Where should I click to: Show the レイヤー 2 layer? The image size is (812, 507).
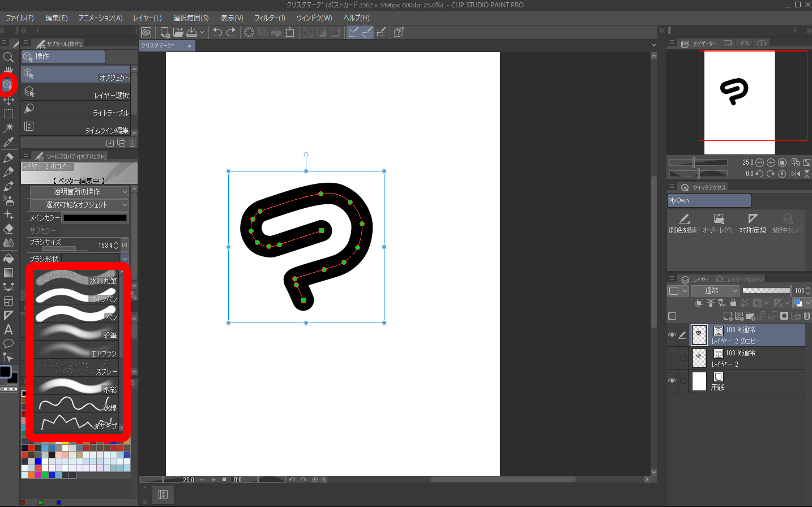click(x=672, y=358)
